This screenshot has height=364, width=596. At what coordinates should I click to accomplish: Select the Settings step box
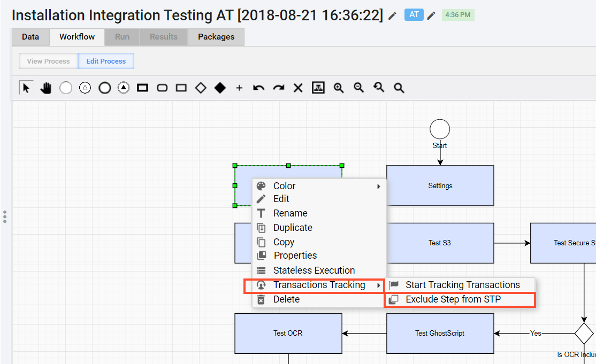tap(440, 185)
